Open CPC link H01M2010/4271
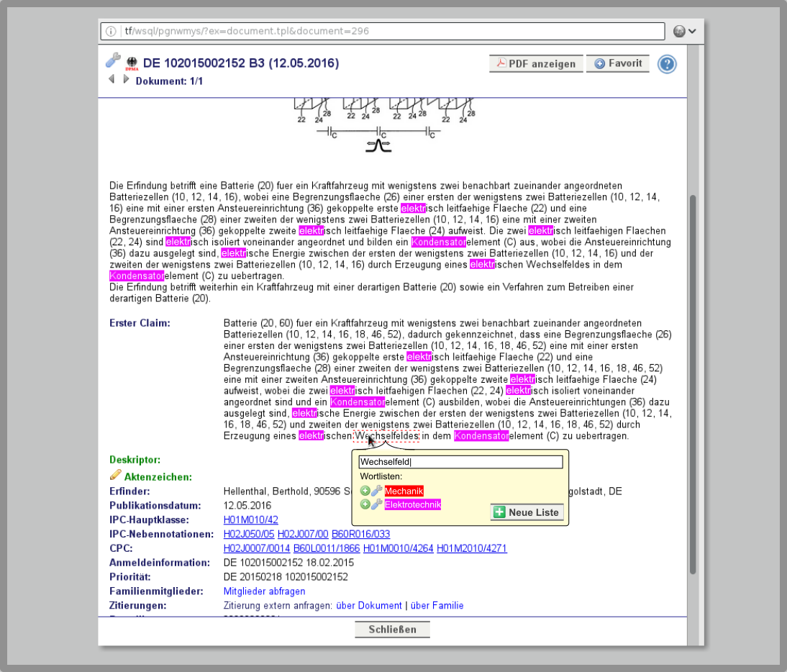The height and width of the screenshot is (672, 787). 472,548
